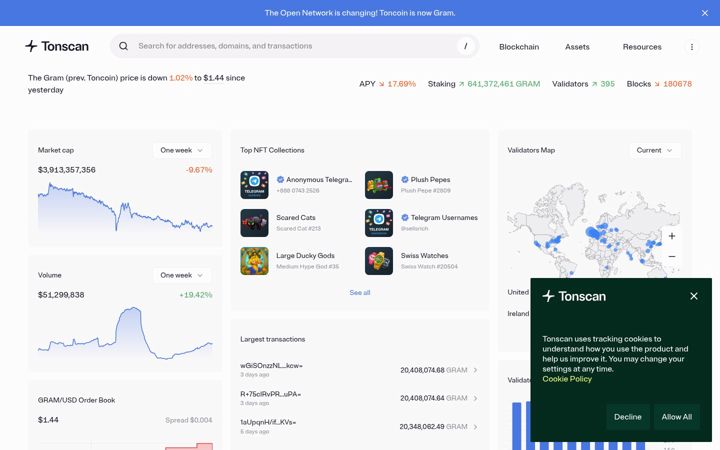720x450 pixels.
Task: Open the Blockchain menu
Action: (x=519, y=47)
